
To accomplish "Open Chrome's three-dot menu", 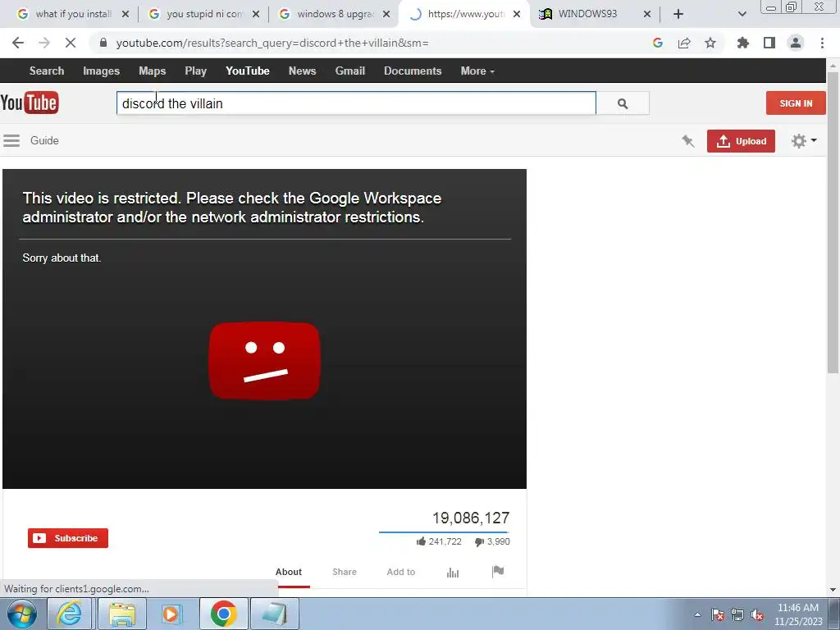I will [x=822, y=43].
